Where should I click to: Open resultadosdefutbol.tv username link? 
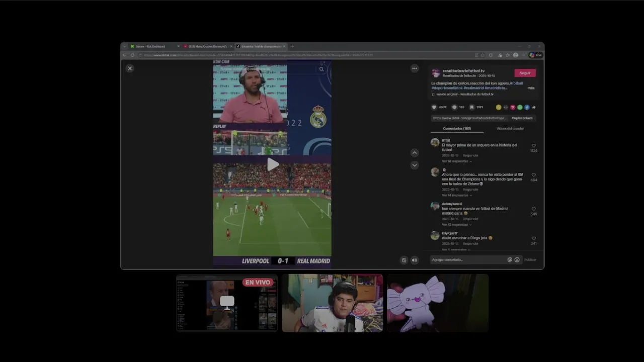463,71
